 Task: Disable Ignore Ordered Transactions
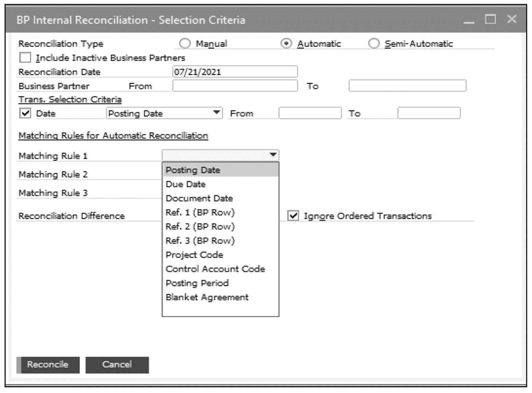click(x=293, y=216)
